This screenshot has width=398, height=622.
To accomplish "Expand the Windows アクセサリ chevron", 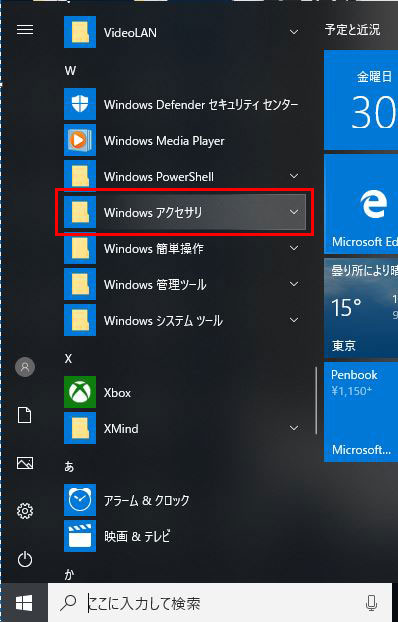I will (x=294, y=212).
